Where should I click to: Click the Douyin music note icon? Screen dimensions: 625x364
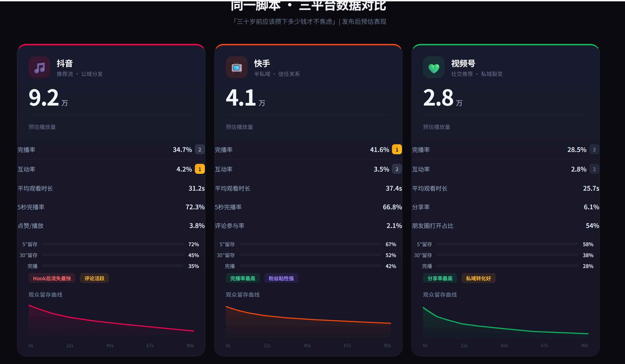point(39,67)
